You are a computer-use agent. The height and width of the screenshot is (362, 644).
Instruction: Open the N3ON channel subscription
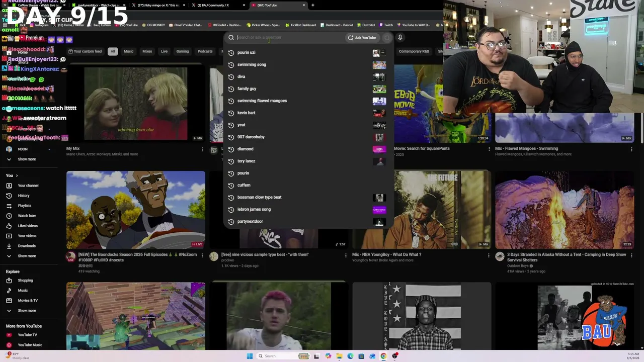(x=23, y=149)
